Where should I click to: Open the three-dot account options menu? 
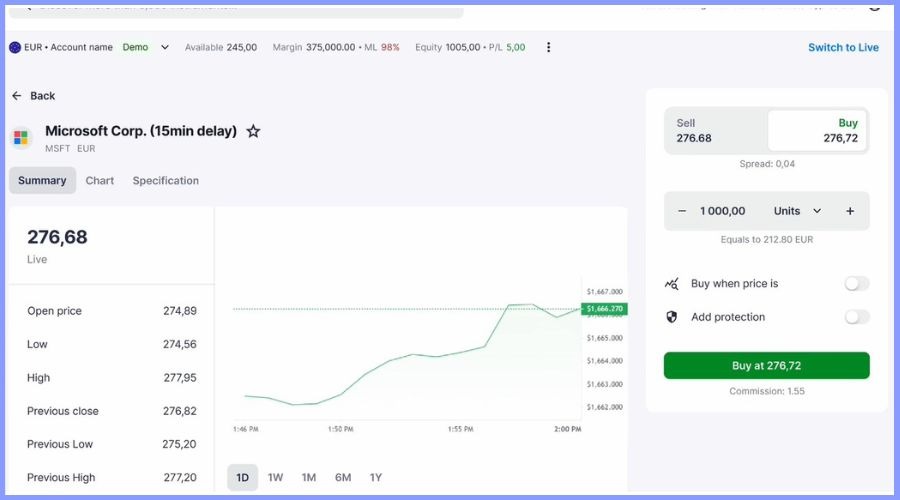tap(549, 47)
